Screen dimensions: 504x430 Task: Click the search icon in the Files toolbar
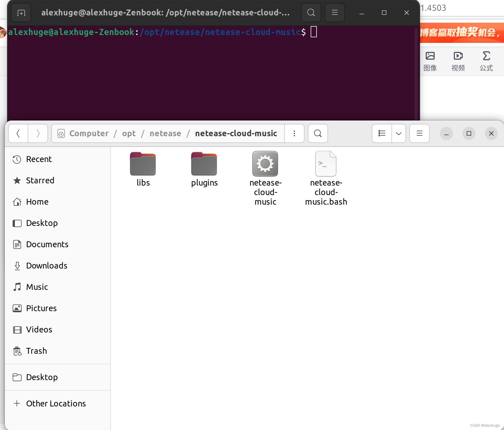click(x=317, y=133)
